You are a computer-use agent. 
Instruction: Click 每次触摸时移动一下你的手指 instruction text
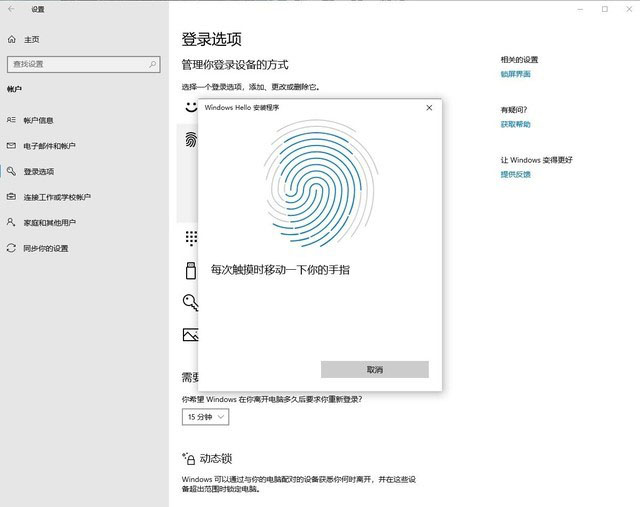[x=280, y=270]
